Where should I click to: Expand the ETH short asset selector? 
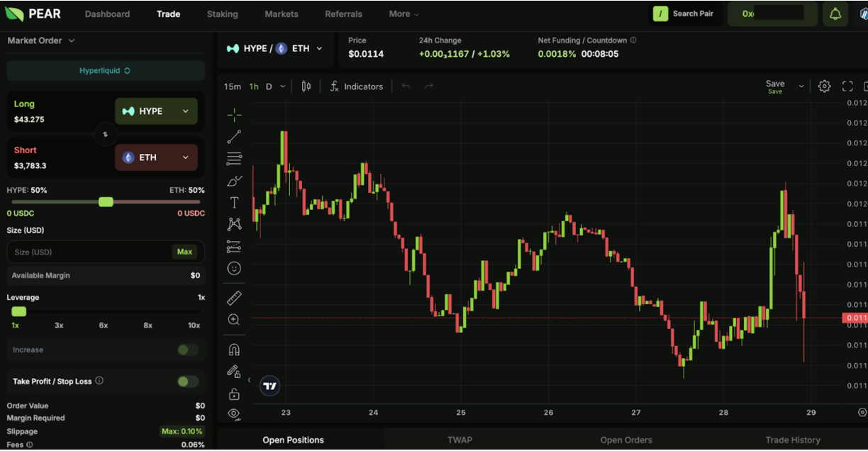pos(156,157)
